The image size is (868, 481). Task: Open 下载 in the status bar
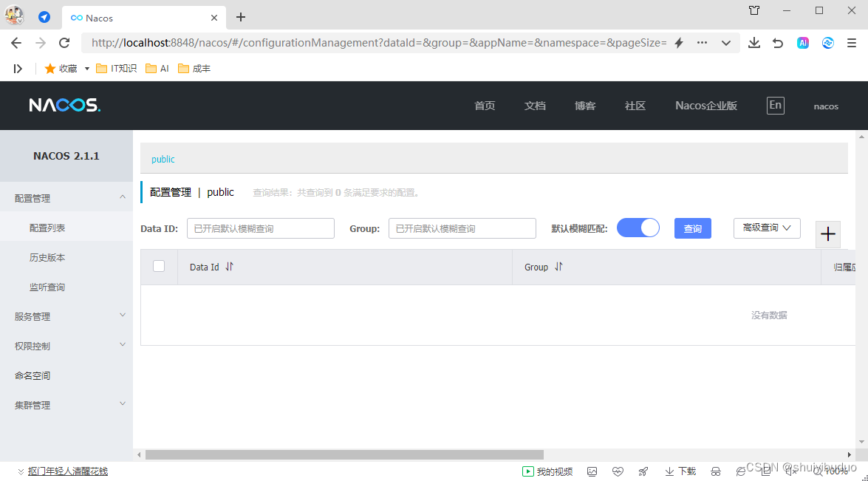click(680, 471)
